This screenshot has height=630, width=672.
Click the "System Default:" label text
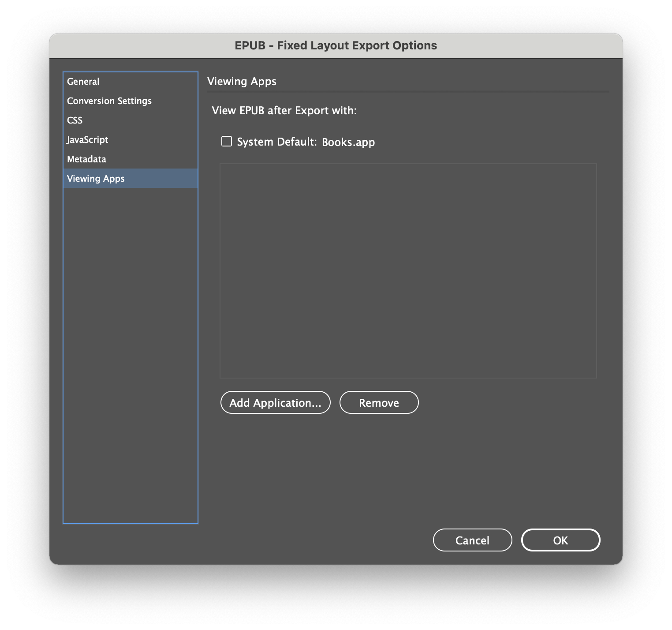[276, 142]
